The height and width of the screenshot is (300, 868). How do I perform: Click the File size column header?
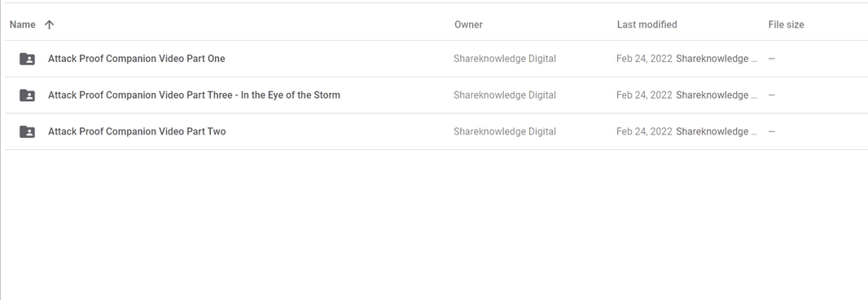786,24
